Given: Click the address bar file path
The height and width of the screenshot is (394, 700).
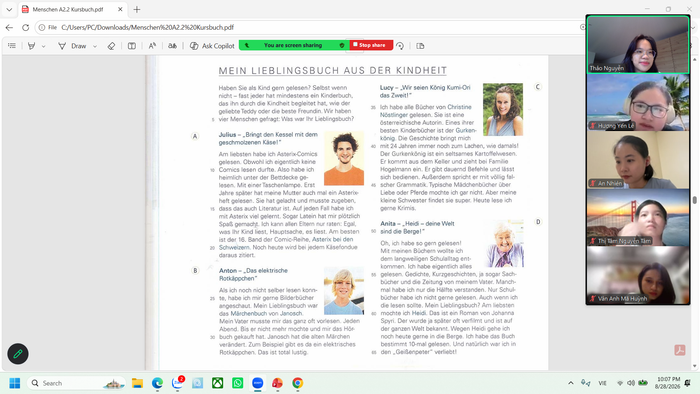Looking at the screenshot, I should (147, 27).
